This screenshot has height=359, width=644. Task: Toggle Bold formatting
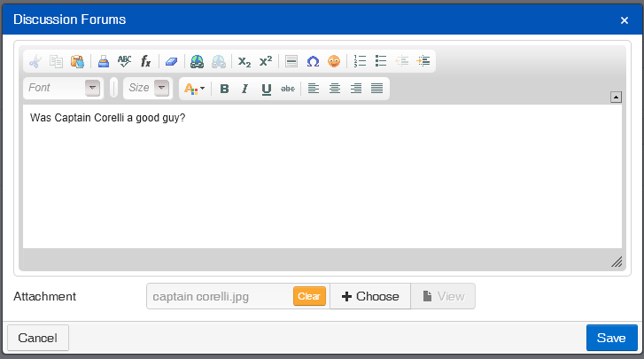pos(224,89)
